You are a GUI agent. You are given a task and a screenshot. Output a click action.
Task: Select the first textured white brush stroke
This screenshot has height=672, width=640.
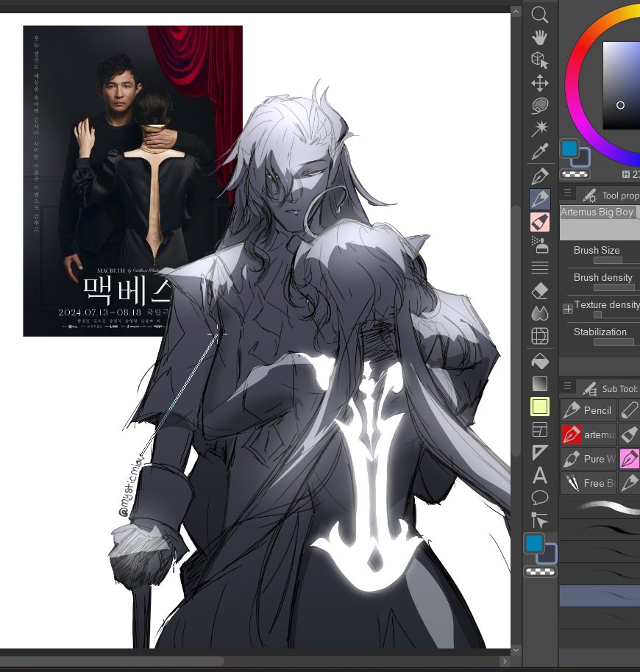(x=600, y=508)
